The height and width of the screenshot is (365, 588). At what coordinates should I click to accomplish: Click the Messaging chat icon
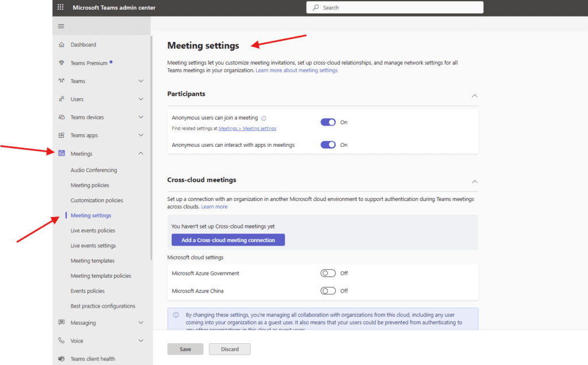click(61, 323)
